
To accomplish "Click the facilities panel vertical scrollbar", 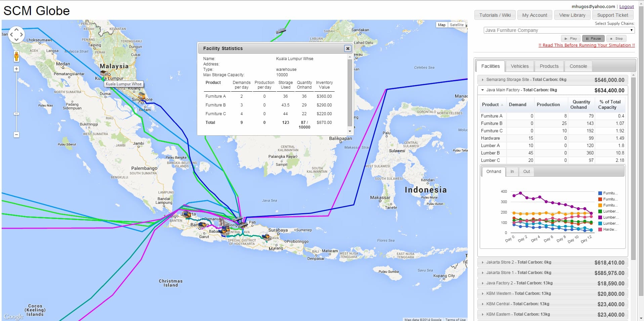I will pos(633,169).
